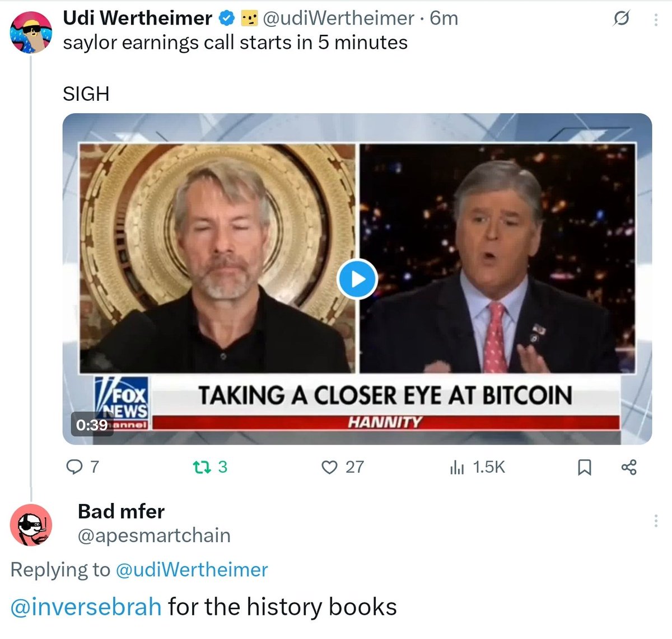Open Bad mfer's avatar

pos(31,525)
